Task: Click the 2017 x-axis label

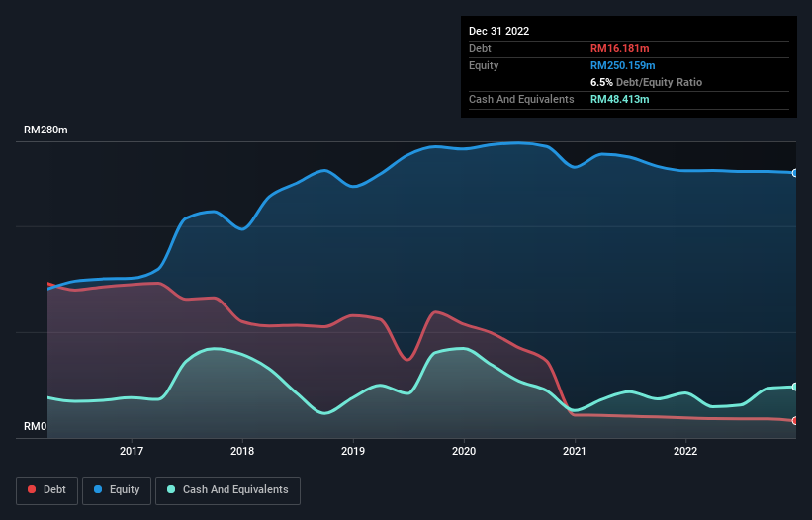Action: [132, 451]
